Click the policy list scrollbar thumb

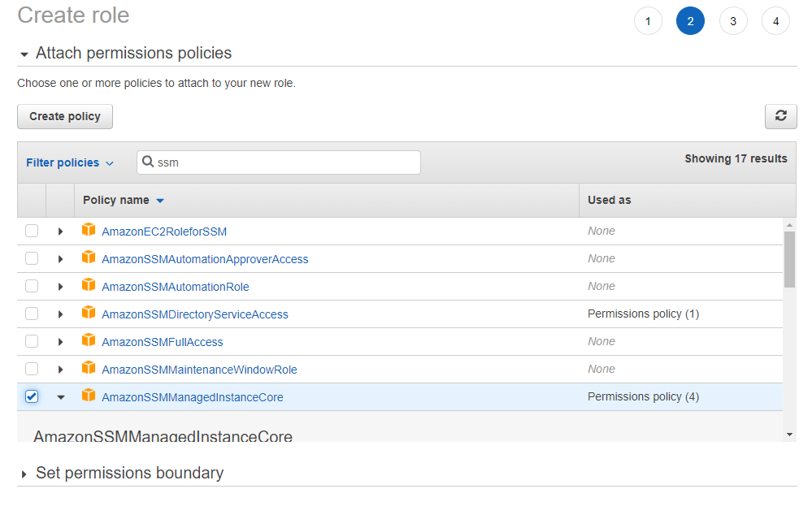(789, 259)
